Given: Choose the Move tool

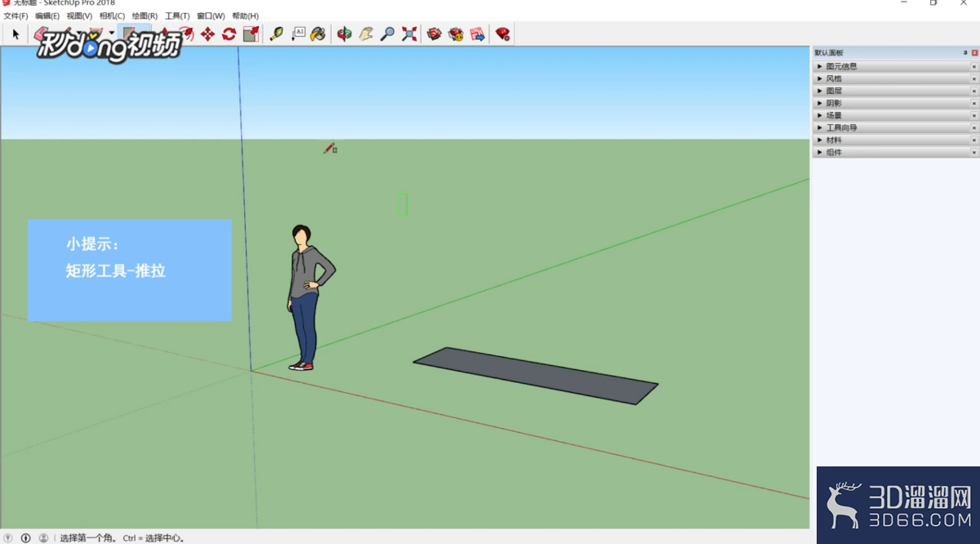Looking at the screenshot, I should point(207,33).
